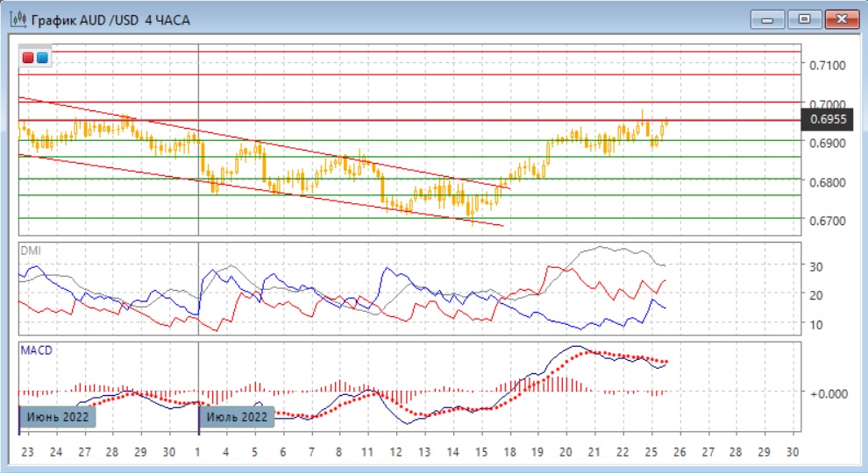Click the 0.7100 level on price axis
Image resolution: width=868 pixels, height=473 pixels.
pyautogui.click(x=828, y=65)
